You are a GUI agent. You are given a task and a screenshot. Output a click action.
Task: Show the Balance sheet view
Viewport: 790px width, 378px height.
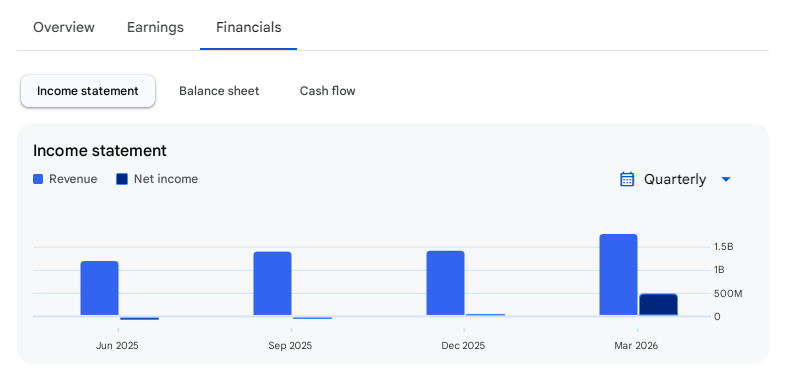click(219, 91)
